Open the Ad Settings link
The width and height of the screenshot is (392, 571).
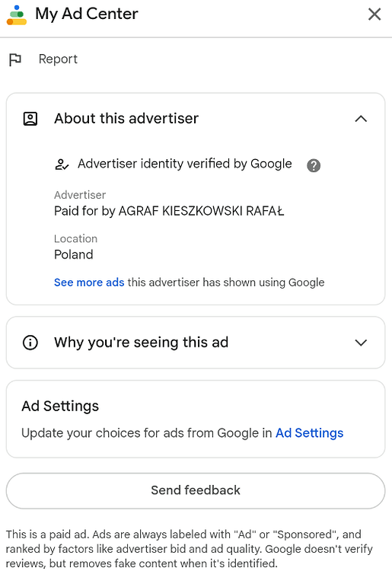coord(309,432)
